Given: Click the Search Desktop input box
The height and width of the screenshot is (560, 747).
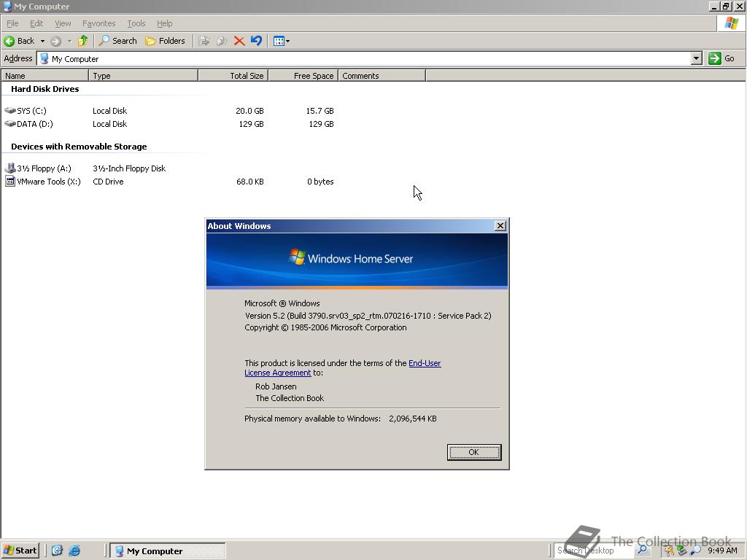Looking at the screenshot, I should click(594, 551).
